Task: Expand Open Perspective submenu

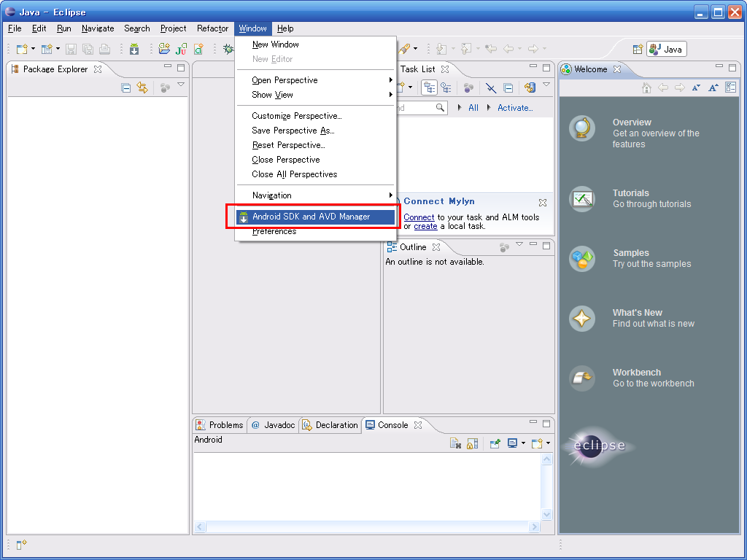Action: coord(315,80)
